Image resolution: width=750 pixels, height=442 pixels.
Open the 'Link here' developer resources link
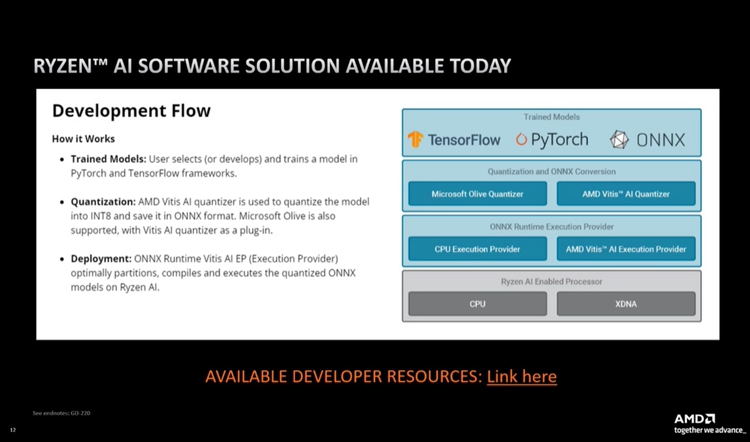point(521,376)
